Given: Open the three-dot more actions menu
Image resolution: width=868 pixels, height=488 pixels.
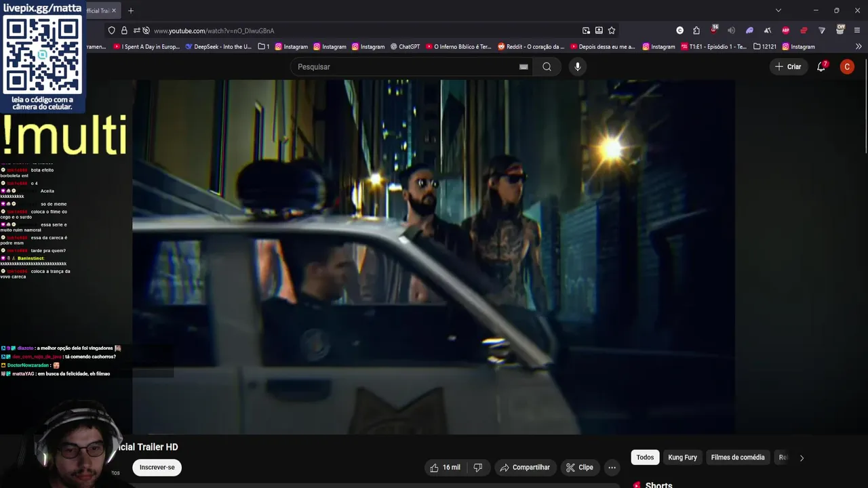Looking at the screenshot, I should point(612,468).
